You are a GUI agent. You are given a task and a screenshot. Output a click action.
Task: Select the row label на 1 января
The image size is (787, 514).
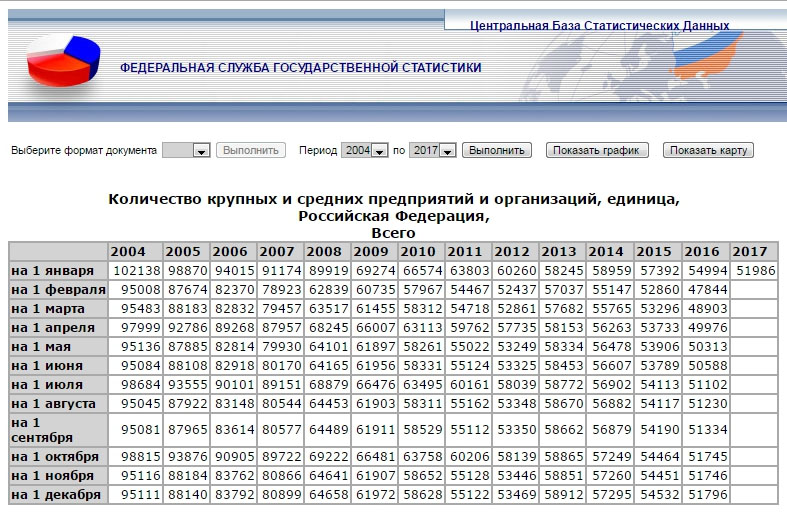tap(58, 271)
